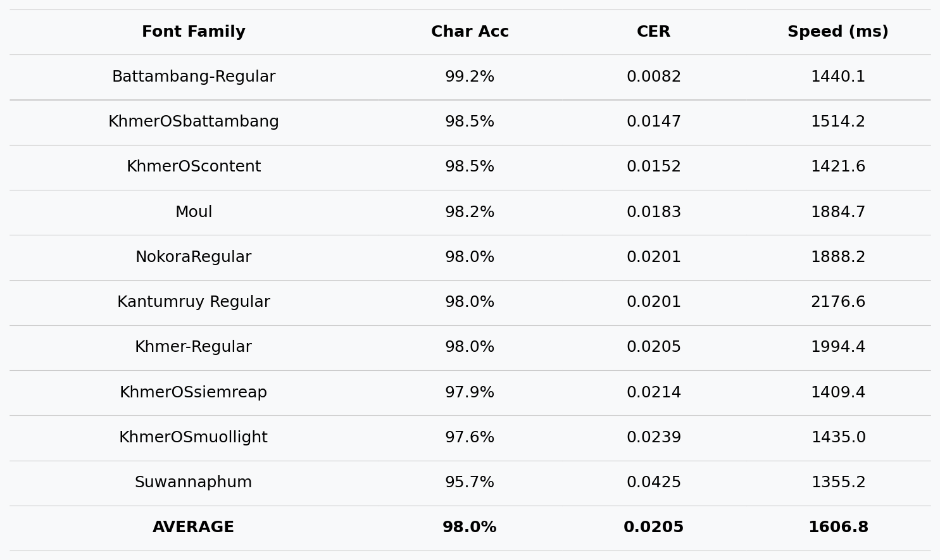Click the NokoraRegular font name
The height and width of the screenshot is (560, 940).
coord(194,258)
